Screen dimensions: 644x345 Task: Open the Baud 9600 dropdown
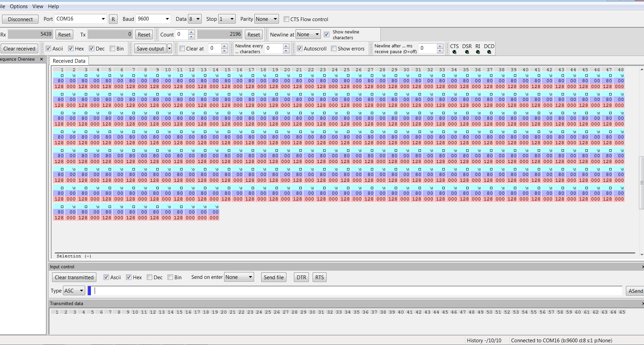(167, 19)
